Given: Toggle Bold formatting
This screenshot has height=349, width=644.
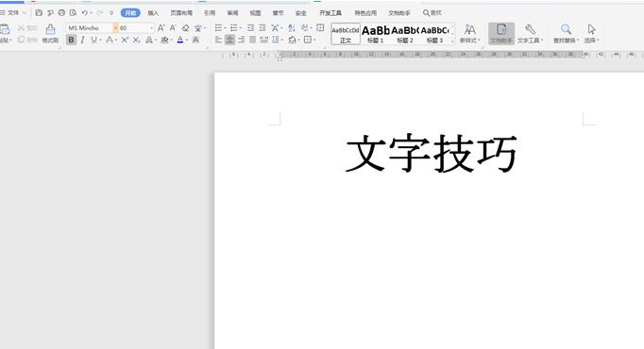Looking at the screenshot, I should pyautogui.click(x=71, y=40).
